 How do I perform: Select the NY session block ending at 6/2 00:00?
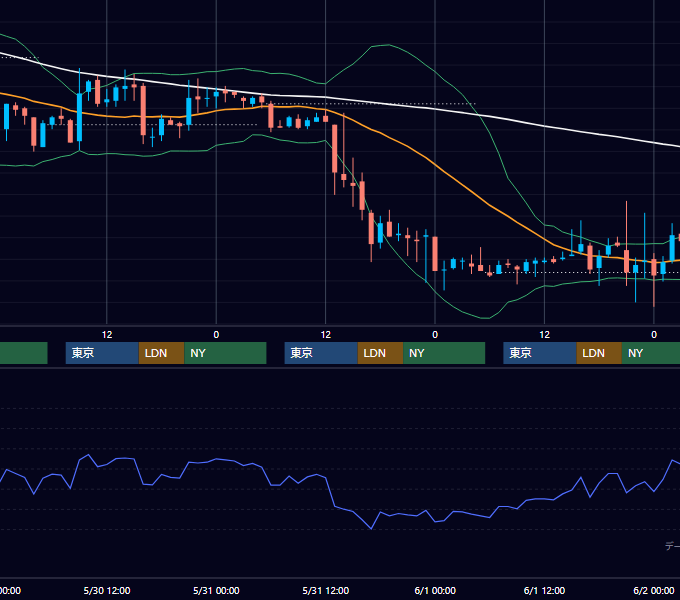coord(651,353)
